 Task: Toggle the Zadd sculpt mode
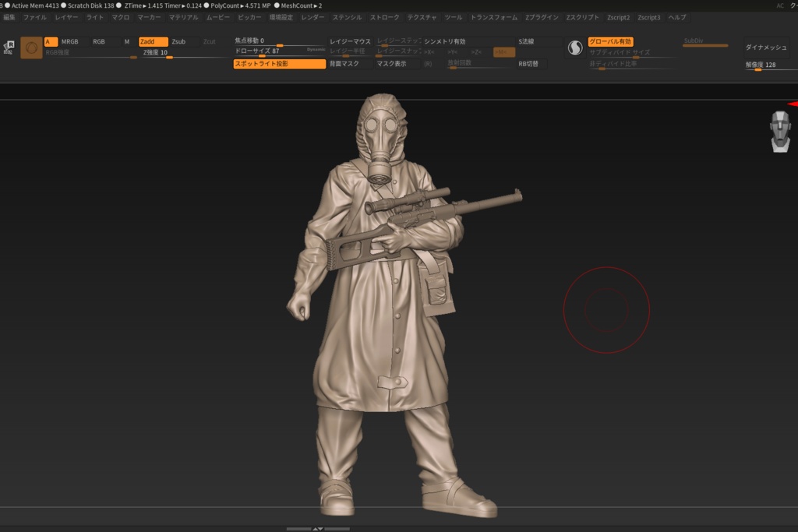click(153, 41)
